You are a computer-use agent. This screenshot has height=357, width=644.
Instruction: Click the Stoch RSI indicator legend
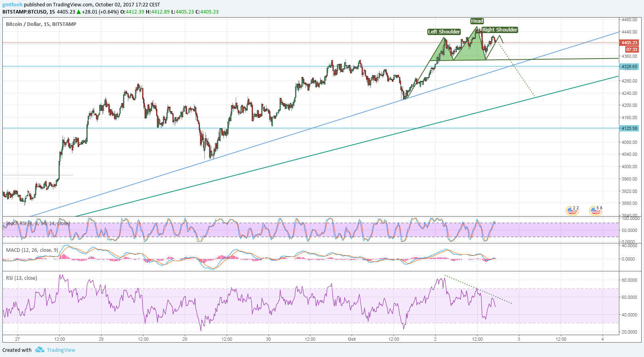click(38, 224)
